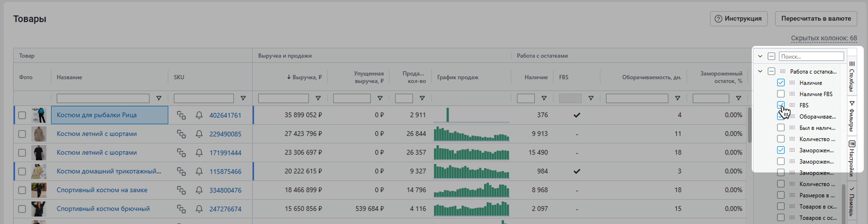Toggle the FBS column checkbox
The image size is (868, 224).
(x=781, y=105)
